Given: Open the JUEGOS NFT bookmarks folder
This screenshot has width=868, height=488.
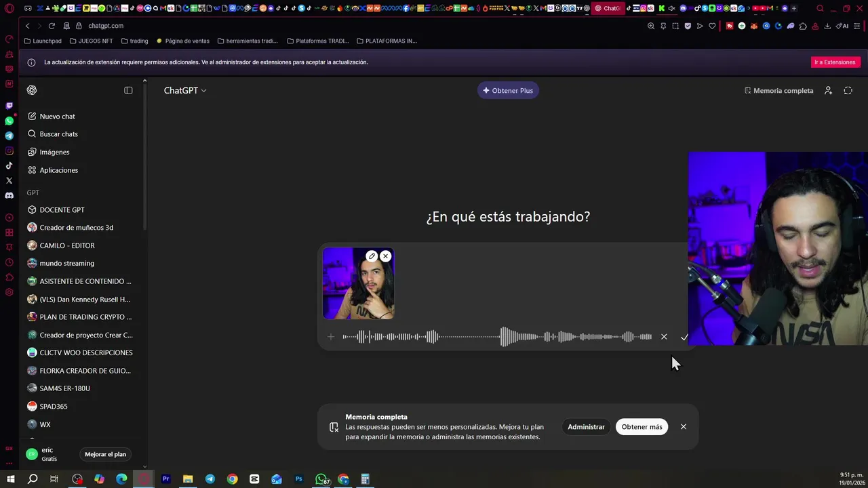Looking at the screenshot, I should 91,41.
